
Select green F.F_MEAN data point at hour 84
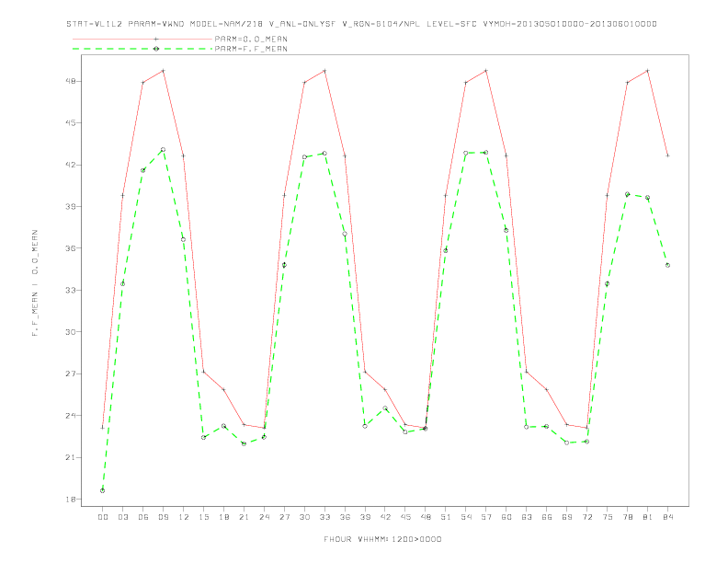pos(667,265)
